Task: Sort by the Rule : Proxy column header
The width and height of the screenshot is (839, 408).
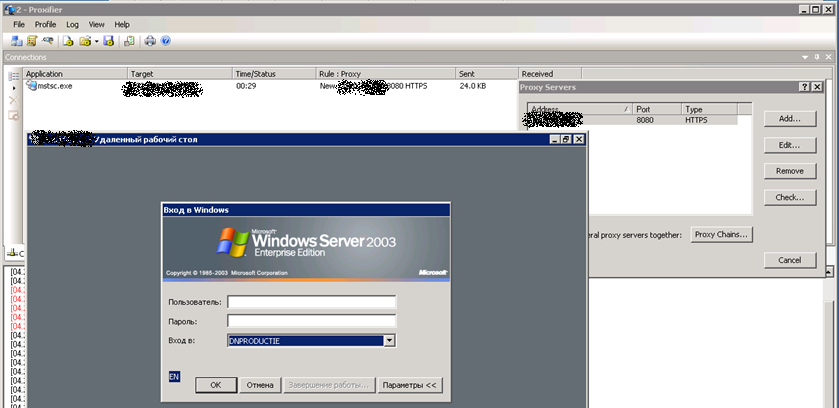Action: (386, 74)
